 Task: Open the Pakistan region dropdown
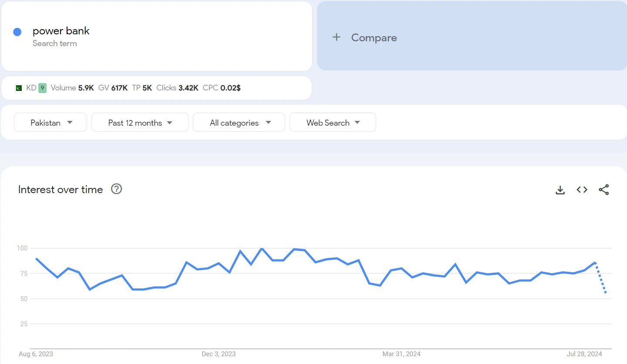50,122
